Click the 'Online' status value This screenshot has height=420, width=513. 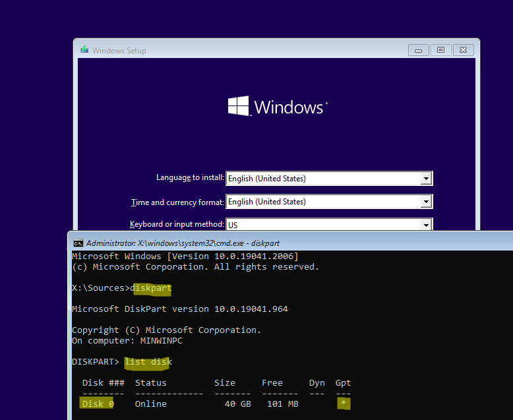click(151, 404)
